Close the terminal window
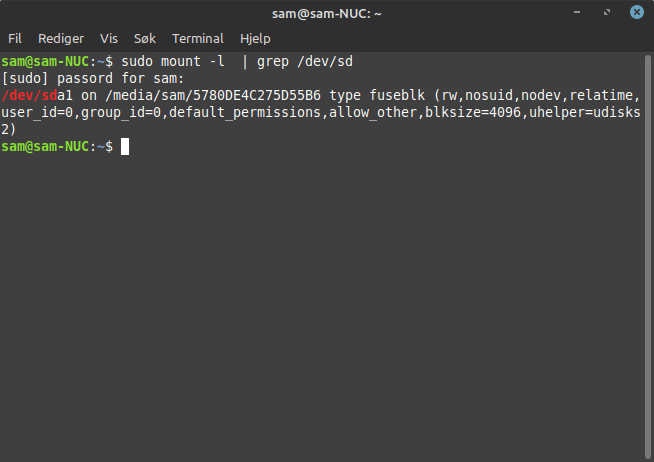The height and width of the screenshot is (462, 654). pos(636,12)
